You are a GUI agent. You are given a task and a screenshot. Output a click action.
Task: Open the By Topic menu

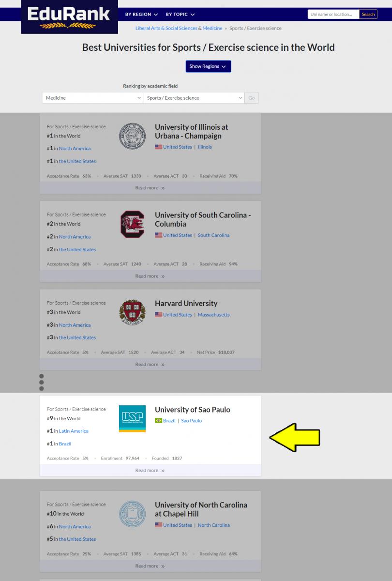(180, 15)
